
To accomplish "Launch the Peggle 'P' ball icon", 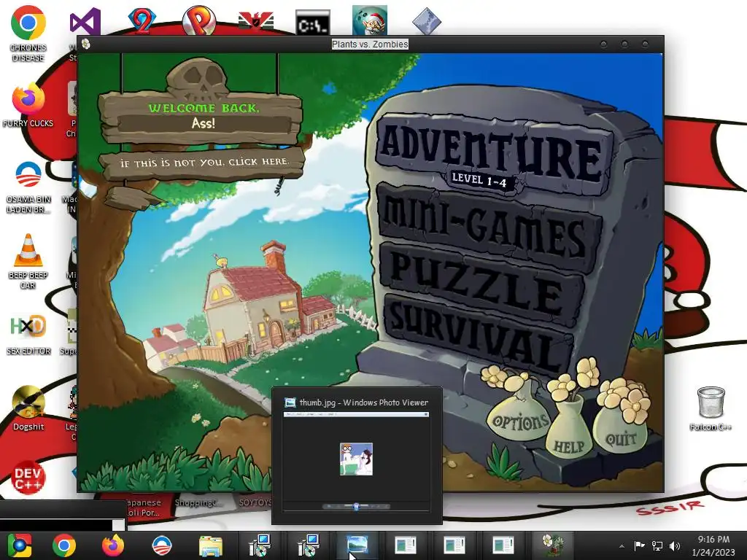I will click(x=199, y=21).
